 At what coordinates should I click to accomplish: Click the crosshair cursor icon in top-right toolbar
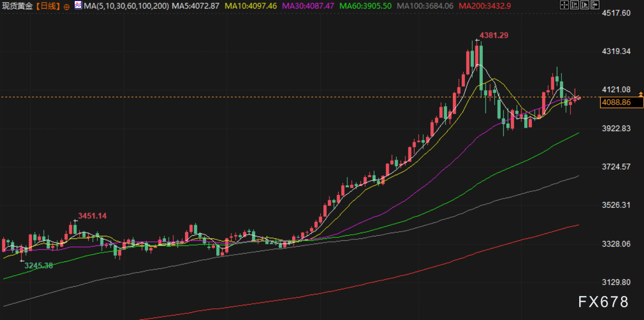[x=564, y=6]
